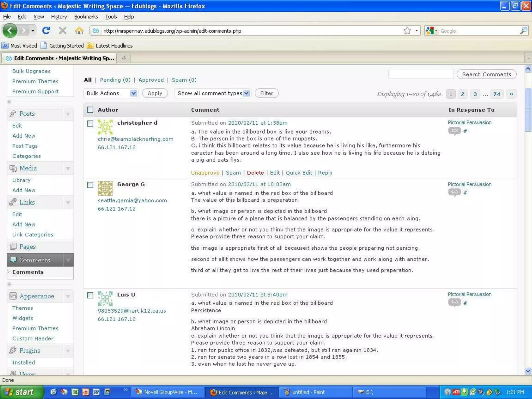Click the Firefox reload page icon
532x399 pixels.
[46, 31]
